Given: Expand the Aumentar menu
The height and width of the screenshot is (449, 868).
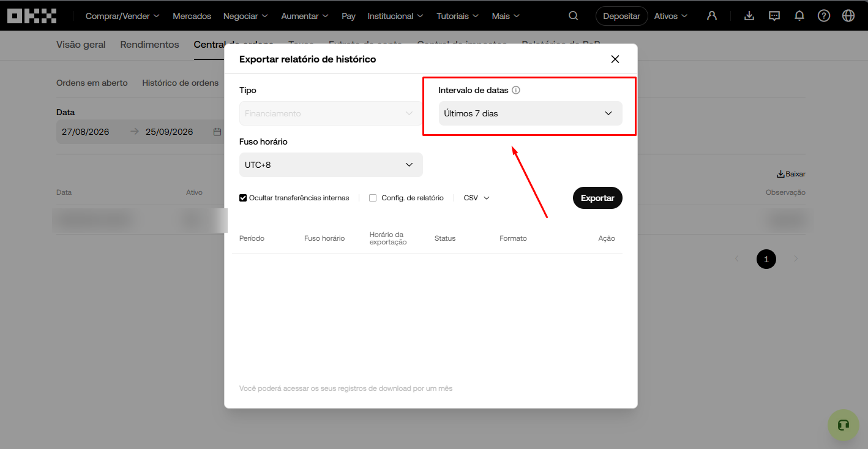Looking at the screenshot, I should pos(305,16).
